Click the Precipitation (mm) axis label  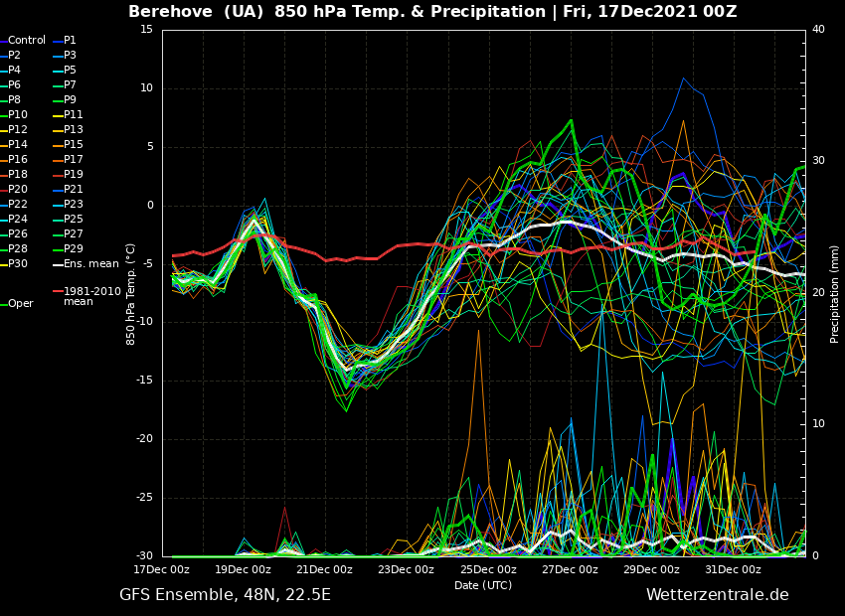(x=835, y=292)
